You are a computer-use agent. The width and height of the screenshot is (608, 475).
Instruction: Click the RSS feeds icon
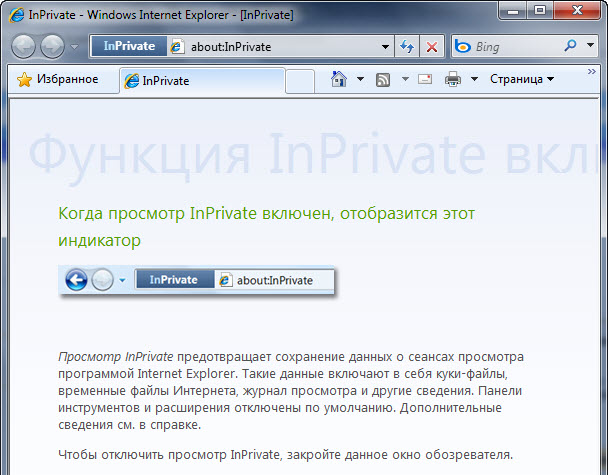click(383, 79)
